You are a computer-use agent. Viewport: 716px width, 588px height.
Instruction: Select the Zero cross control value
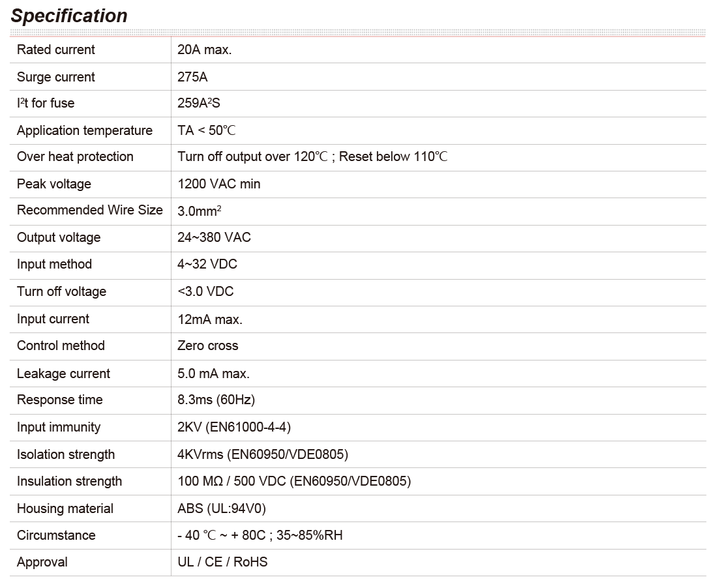coord(207,345)
